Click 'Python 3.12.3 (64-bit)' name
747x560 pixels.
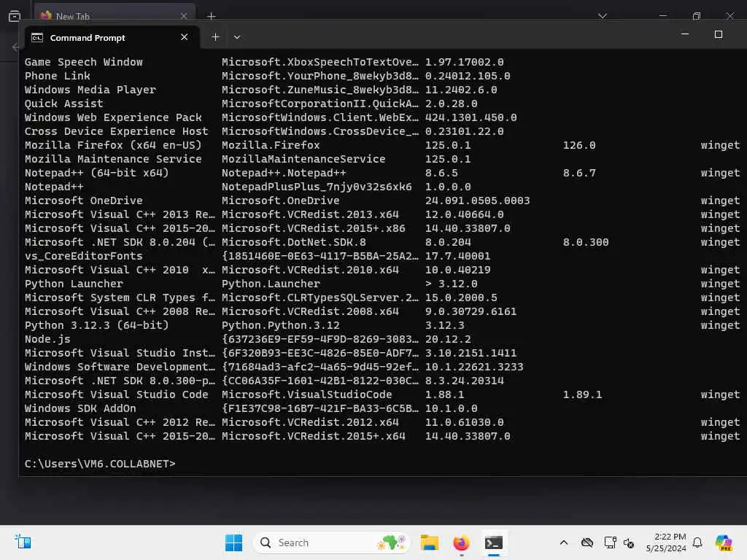pyautogui.click(x=97, y=324)
